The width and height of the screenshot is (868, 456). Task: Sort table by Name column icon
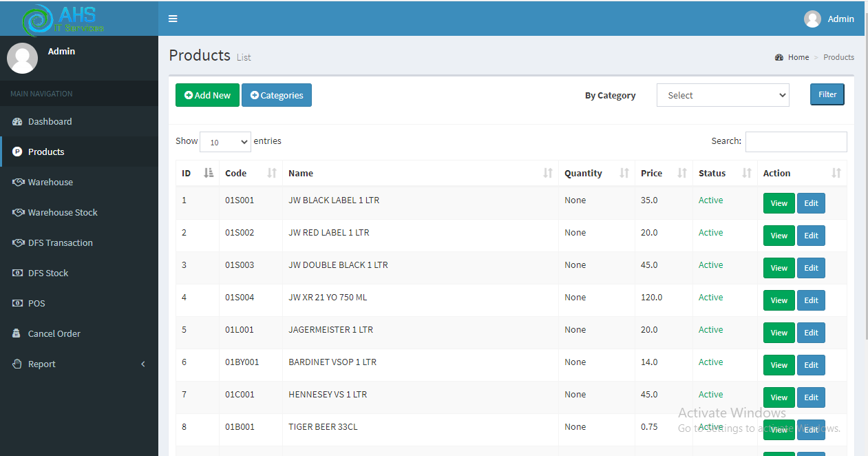coord(548,174)
